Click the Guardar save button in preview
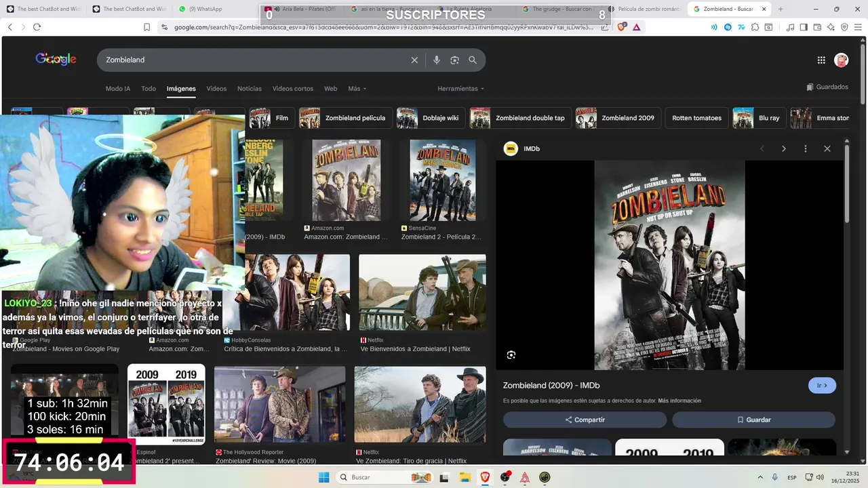Image resolution: width=868 pixels, height=488 pixels. pos(753,420)
